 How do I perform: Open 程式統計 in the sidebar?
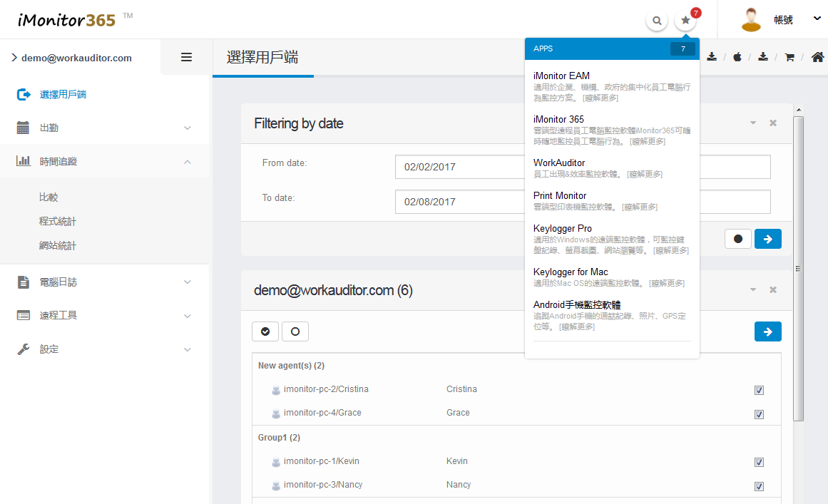tap(58, 222)
